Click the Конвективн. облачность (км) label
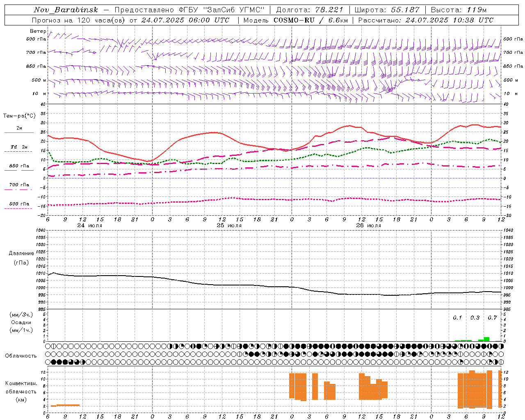The width and height of the screenshot is (525, 420). 21,391
